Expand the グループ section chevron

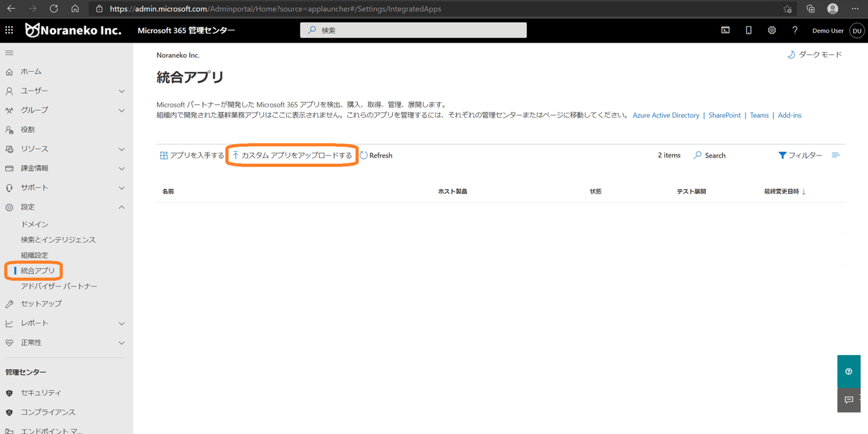(x=121, y=111)
